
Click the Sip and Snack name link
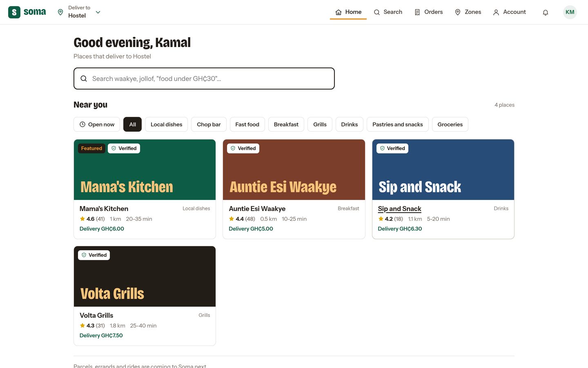tap(399, 209)
